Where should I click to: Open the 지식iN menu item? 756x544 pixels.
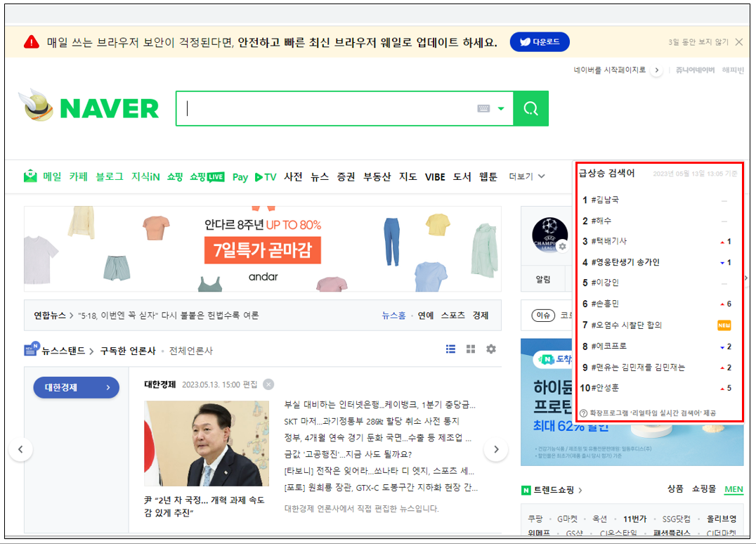145,176
